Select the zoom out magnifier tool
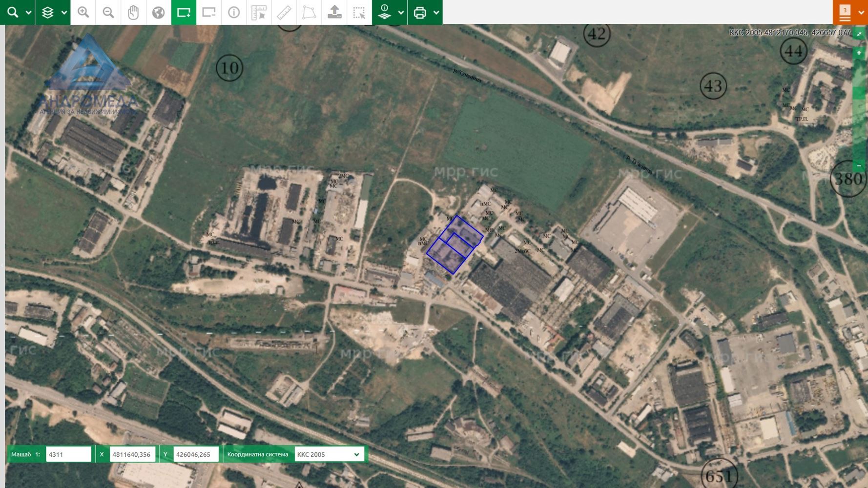 (x=108, y=12)
